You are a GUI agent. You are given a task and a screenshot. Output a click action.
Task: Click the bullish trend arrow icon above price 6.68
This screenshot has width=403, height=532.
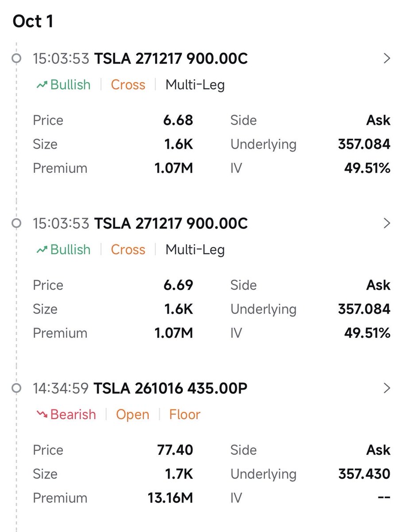(x=42, y=85)
